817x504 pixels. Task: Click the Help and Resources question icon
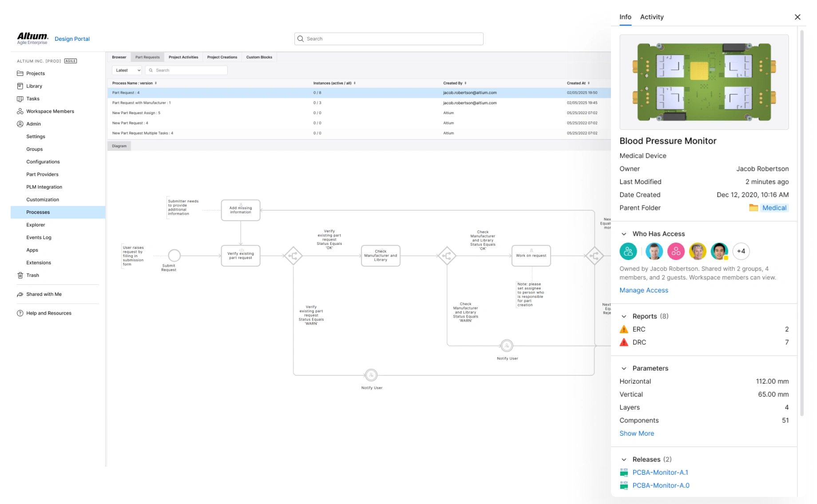pos(20,313)
